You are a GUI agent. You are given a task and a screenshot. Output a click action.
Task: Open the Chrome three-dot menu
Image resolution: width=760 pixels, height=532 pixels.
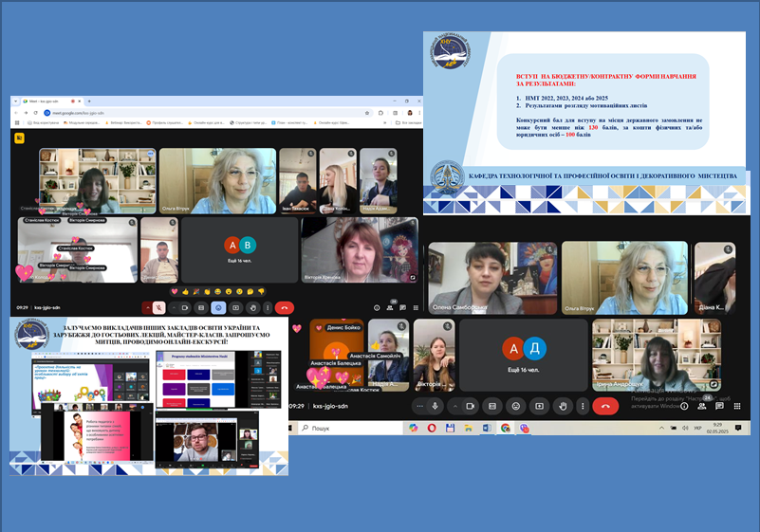coord(419,113)
